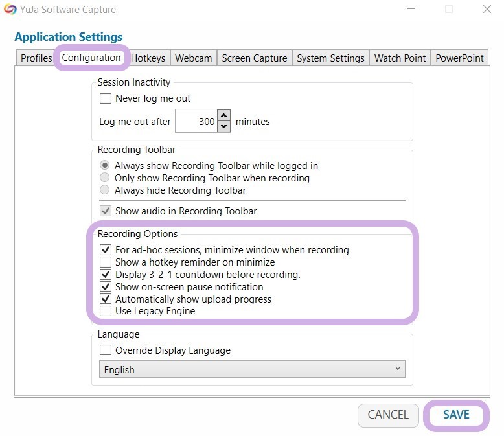The height and width of the screenshot is (436, 504).
Task: Go to the Screen Capture tab
Action: (254, 58)
